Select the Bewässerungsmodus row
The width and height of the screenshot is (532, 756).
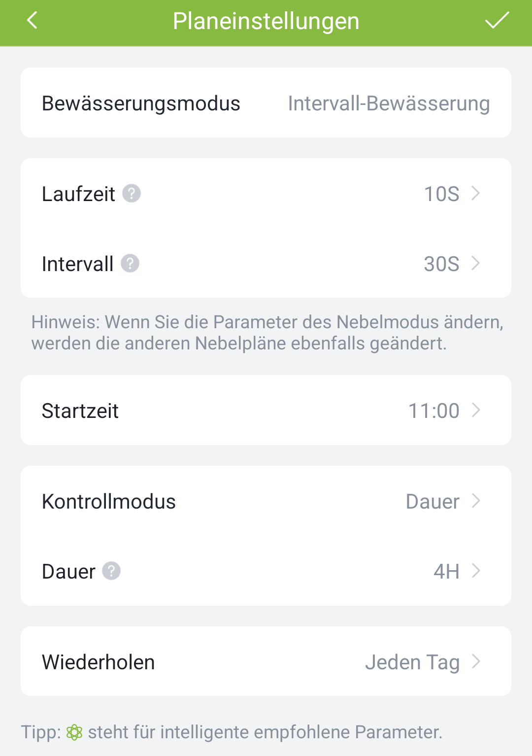266,103
